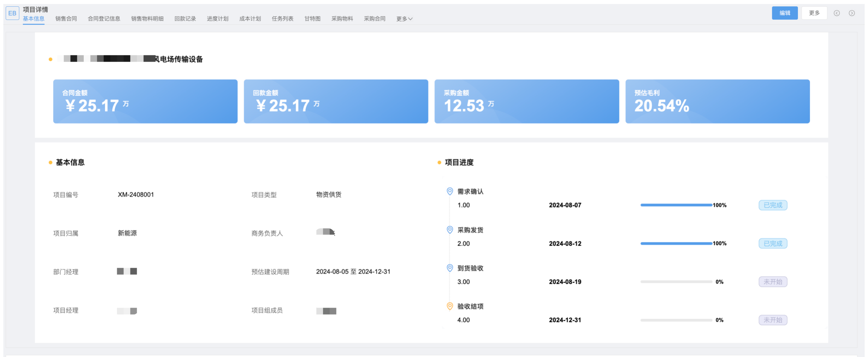Click the 已完成 status tag for 需求确认
The height and width of the screenshot is (357, 868).
[x=773, y=205]
